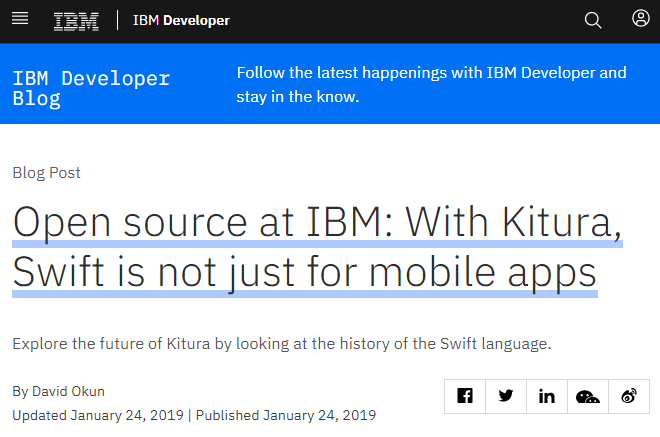The width and height of the screenshot is (660, 437).
Task: Open the IBM Developer Blog heading link
Action: pyautogui.click(x=91, y=88)
